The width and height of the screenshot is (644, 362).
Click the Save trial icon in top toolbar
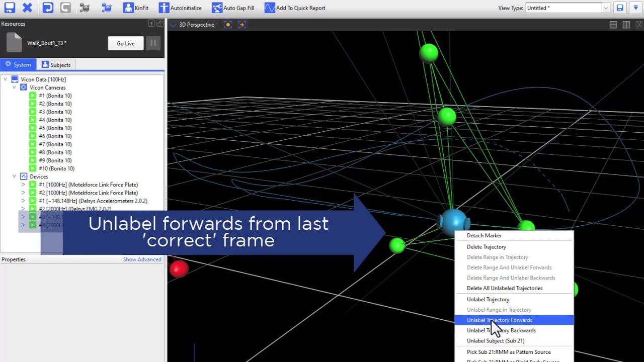(9, 8)
